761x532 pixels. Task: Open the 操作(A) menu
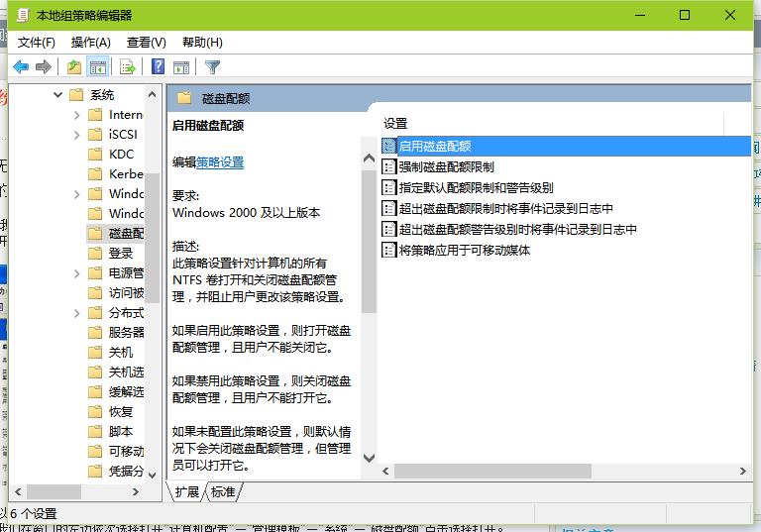(x=91, y=43)
